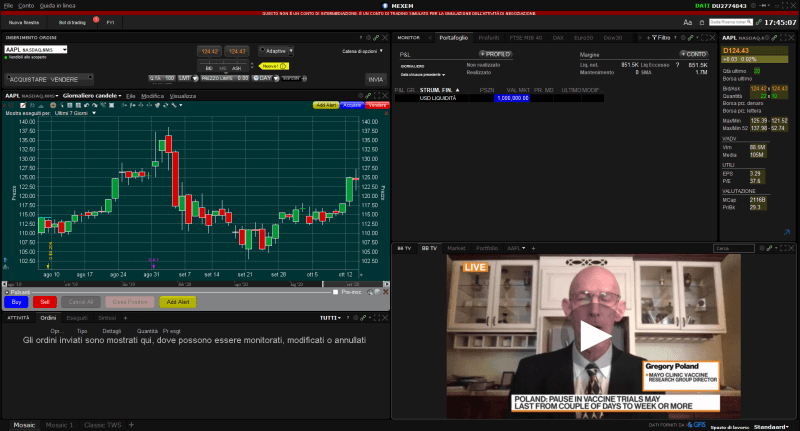Click the Nuova finestra button
Viewport: 800px width, 431px height.
click(x=23, y=22)
